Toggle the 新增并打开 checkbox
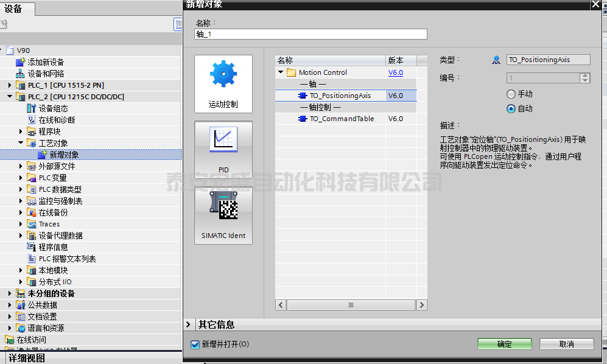The image size is (607, 364). pos(195,345)
